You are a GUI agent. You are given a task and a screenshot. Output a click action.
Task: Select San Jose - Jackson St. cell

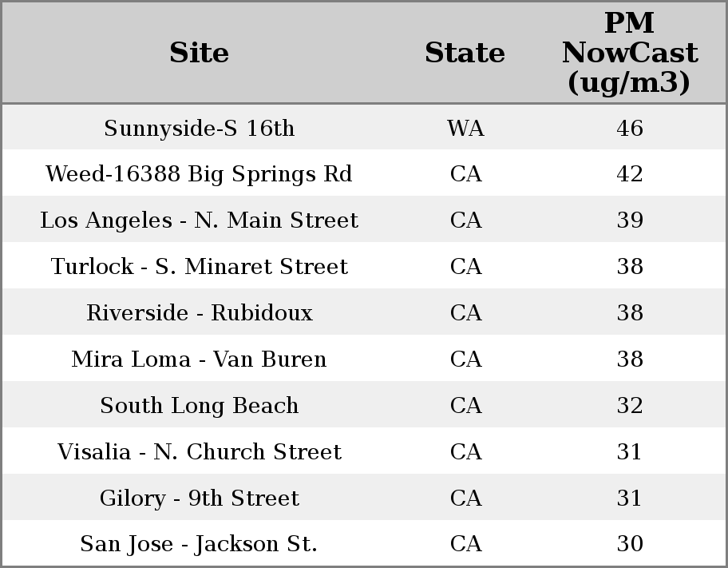coord(199,544)
